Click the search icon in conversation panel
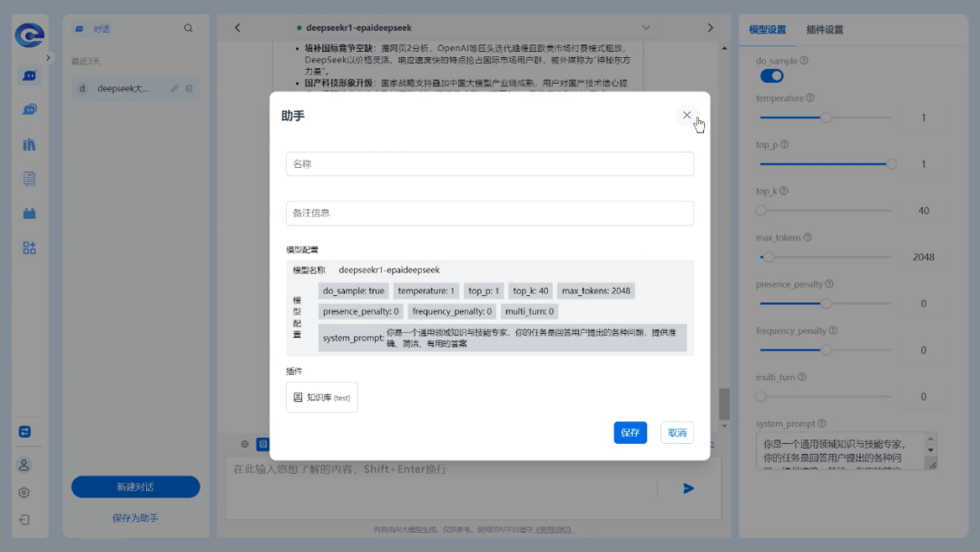Image resolution: width=980 pixels, height=552 pixels. coord(189,28)
